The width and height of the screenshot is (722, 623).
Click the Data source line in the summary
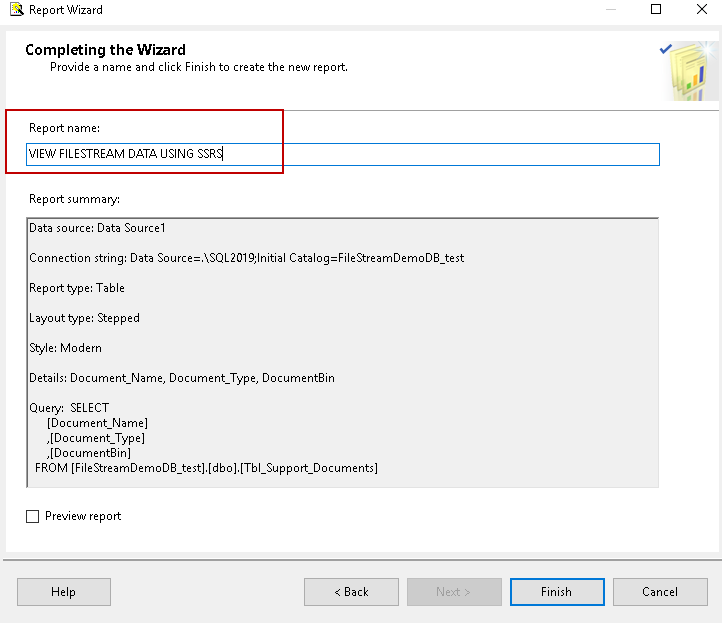(97, 228)
